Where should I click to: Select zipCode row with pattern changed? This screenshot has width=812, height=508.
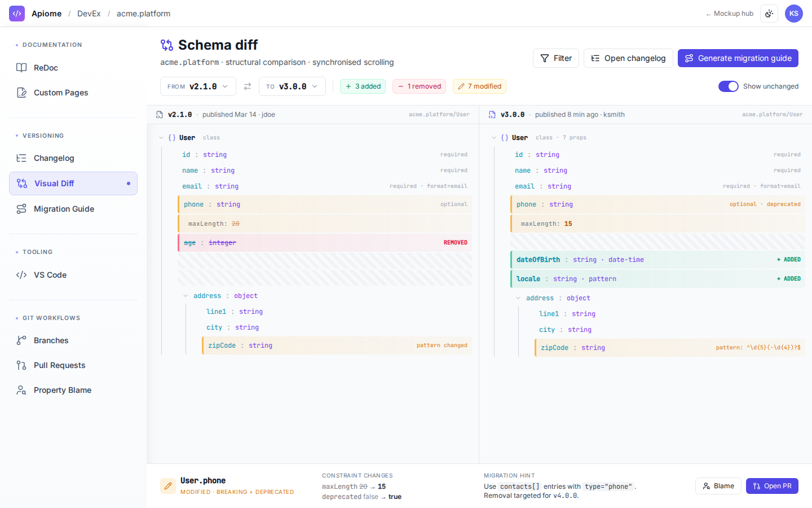(x=337, y=345)
